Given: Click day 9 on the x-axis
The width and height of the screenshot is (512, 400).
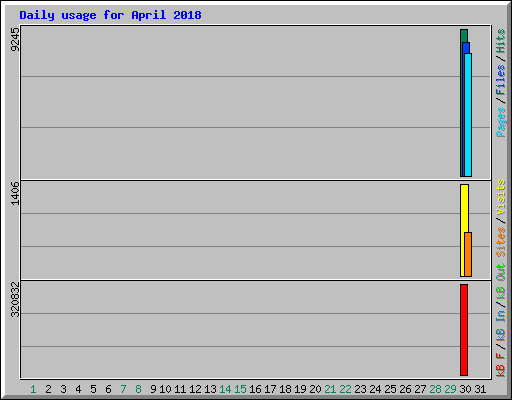Looking at the screenshot, I should pos(153,389).
